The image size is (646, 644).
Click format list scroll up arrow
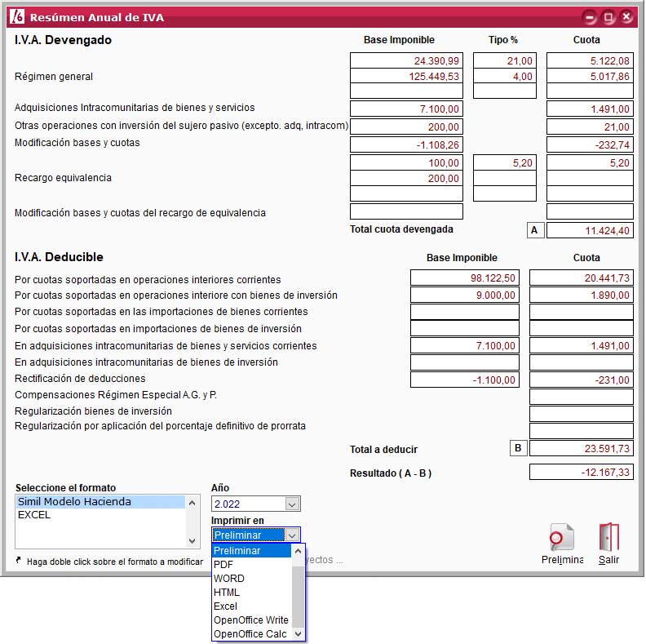click(192, 503)
